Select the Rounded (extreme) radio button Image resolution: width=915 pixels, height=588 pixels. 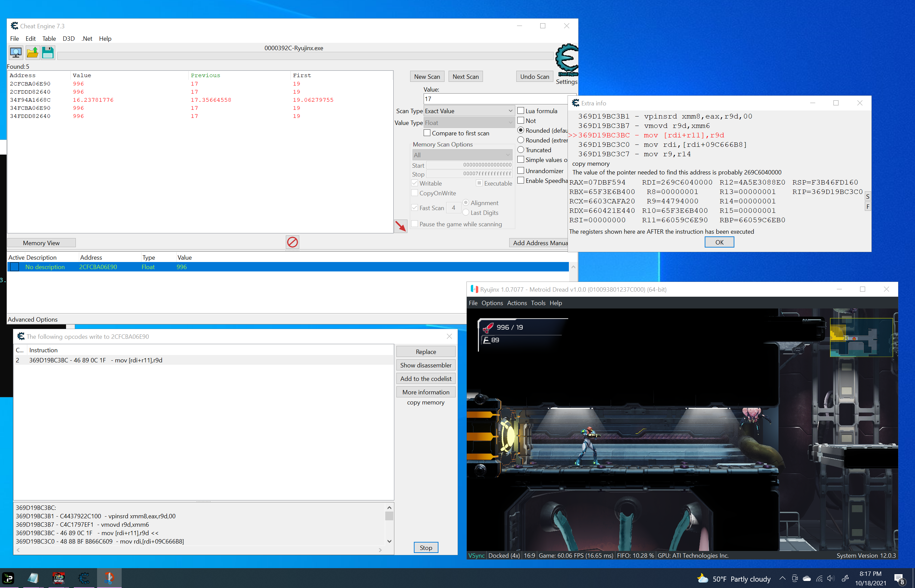point(521,140)
